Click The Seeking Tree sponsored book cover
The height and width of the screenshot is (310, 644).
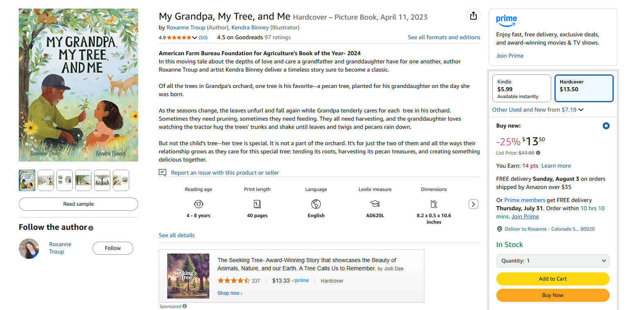coord(188,276)
